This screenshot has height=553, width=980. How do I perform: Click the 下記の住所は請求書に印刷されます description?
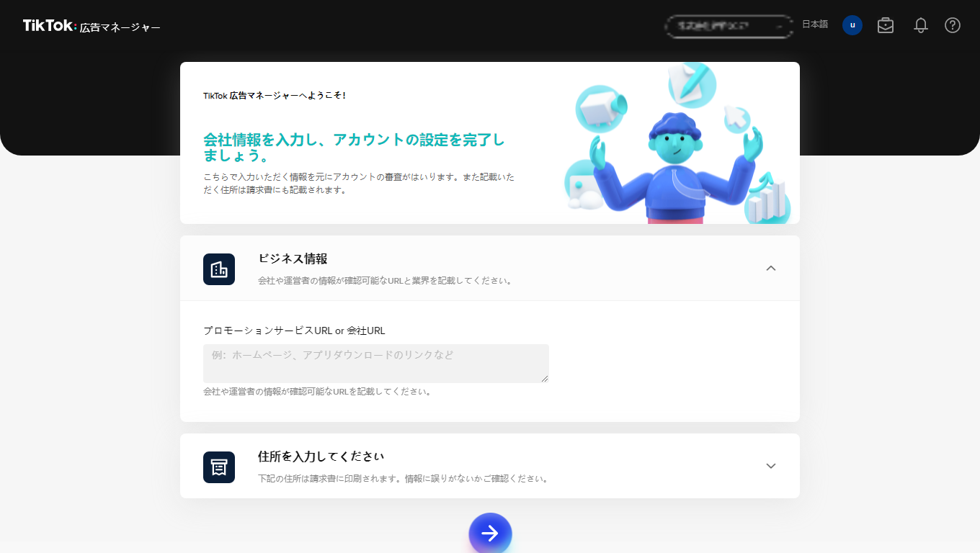tap(404, 478)
